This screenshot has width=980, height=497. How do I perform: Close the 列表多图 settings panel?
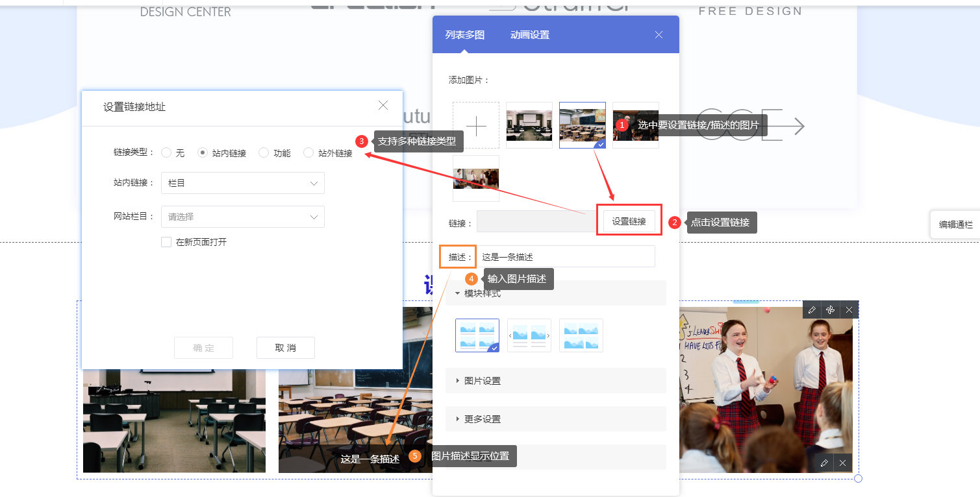click(x=659, y=35)
